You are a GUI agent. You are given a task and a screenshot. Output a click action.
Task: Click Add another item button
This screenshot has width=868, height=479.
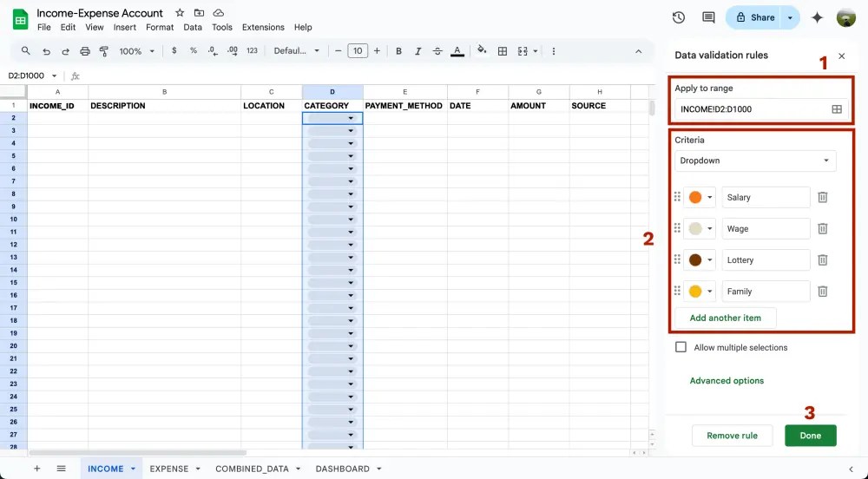[725, 318]
